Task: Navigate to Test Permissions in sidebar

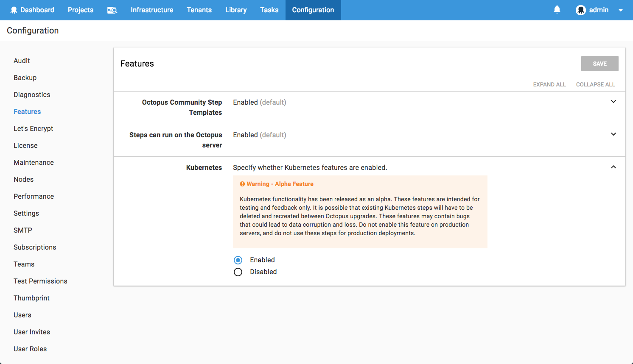Action: 40,281
